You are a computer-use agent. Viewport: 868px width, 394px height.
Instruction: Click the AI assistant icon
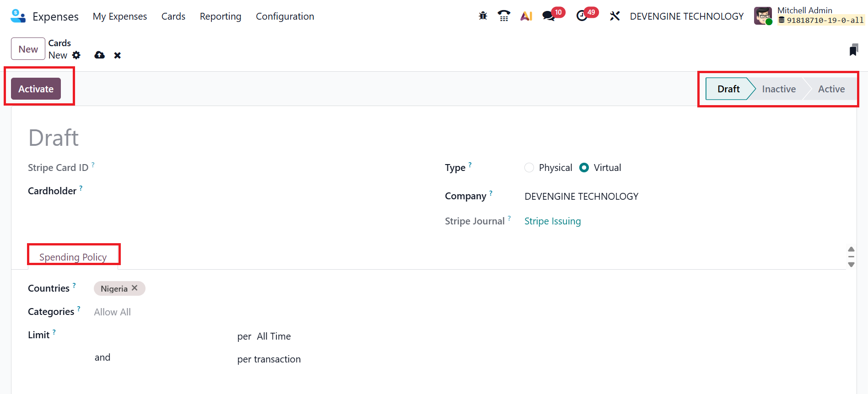tap(526, 16)
